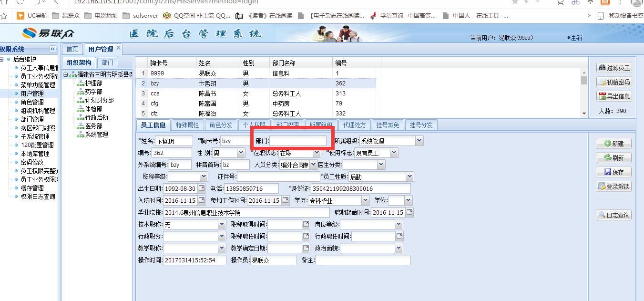The width and height of the screenshot is (644, 301).
Task: Switch to 组织架构 tab
Action: pos(79,62)
